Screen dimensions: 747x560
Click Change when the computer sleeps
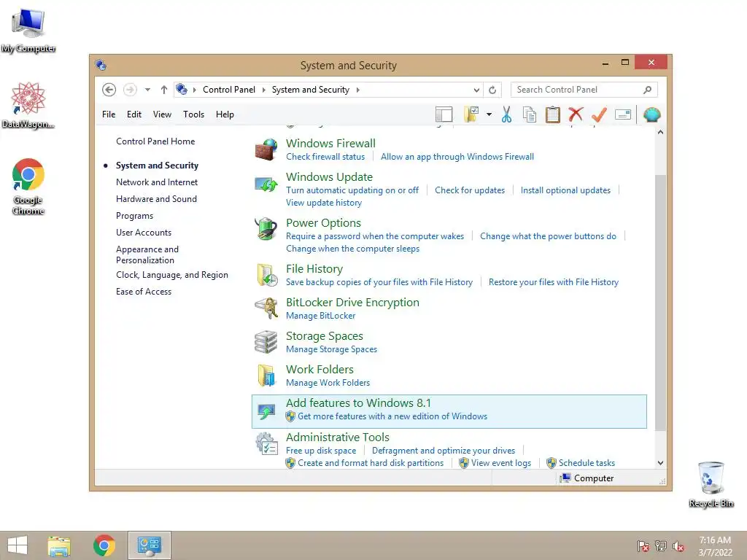352,249
